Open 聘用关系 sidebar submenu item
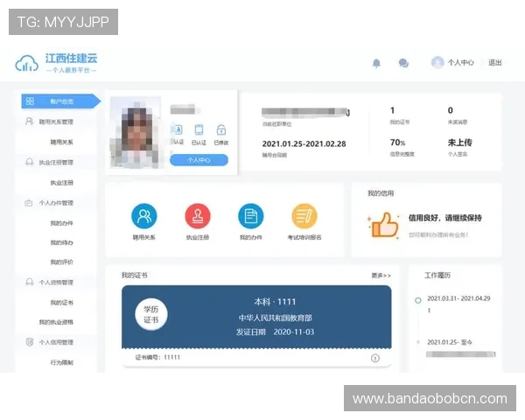 [61, 142]
